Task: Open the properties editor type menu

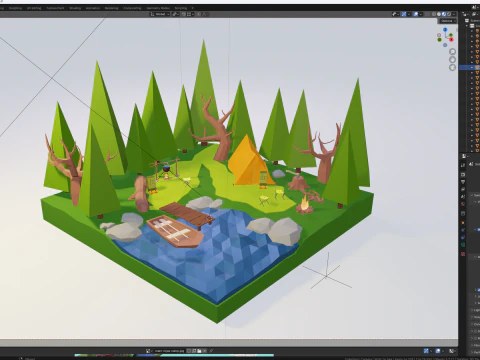Action: point(464,156)
